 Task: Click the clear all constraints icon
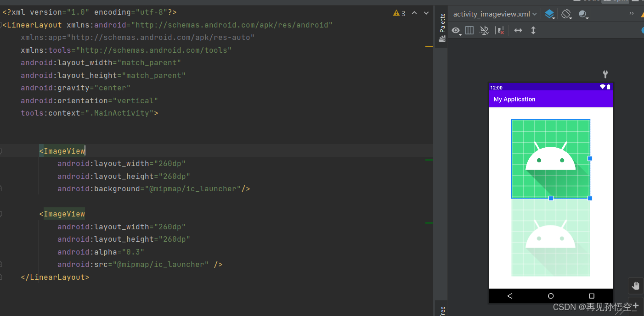[500, 30]
